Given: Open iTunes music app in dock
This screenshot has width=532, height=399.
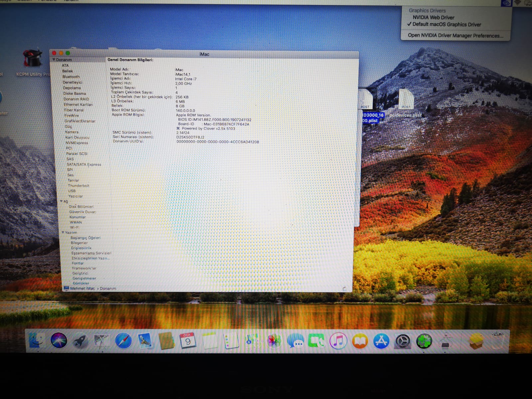Looking at the screenshot, I should pos(338,341).
